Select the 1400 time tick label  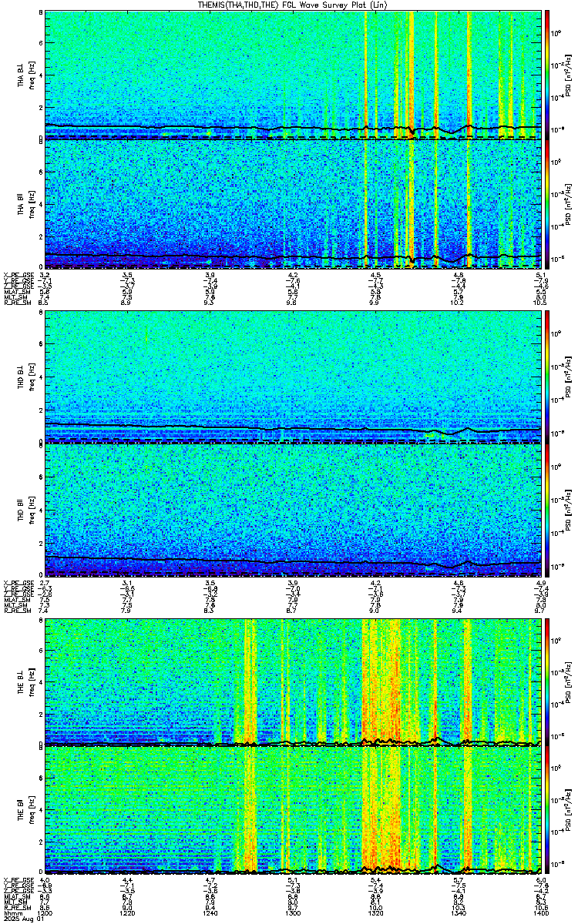tap(541, 912)
